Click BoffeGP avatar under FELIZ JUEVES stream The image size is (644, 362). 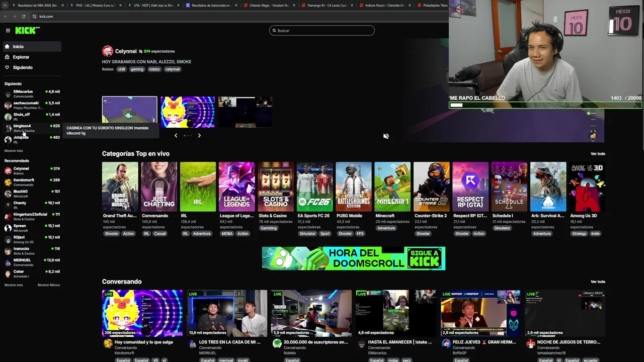pos(446,344)
